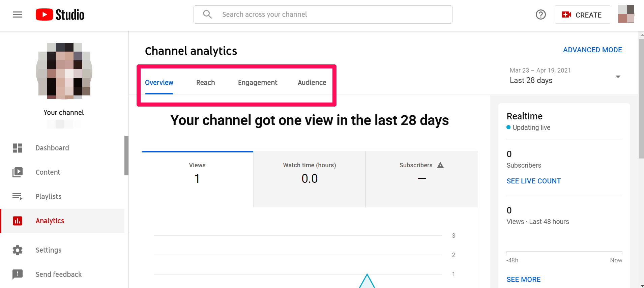
Task: Open the account avatar menu
Action: pyautogui.click(x=626, y=14)
